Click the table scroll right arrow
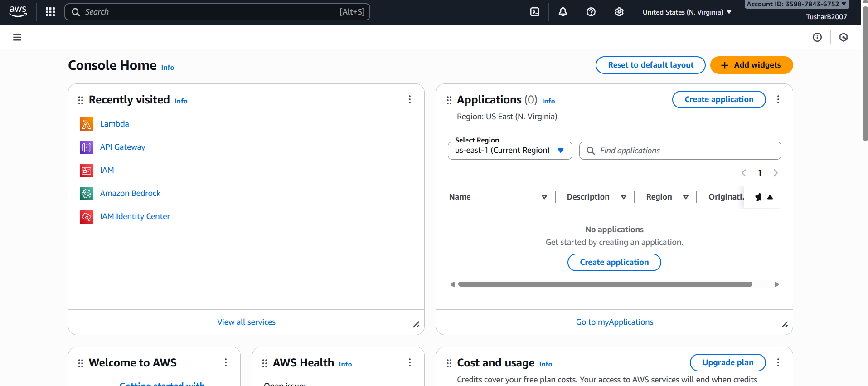Image resolution: width=868 pixels, height=386 pixels. 776,284
